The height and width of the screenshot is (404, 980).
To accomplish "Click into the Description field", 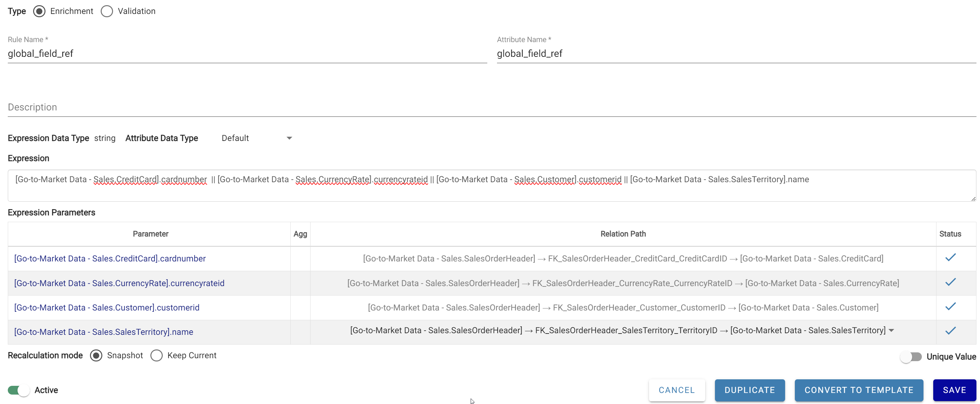I will point(492,107).
